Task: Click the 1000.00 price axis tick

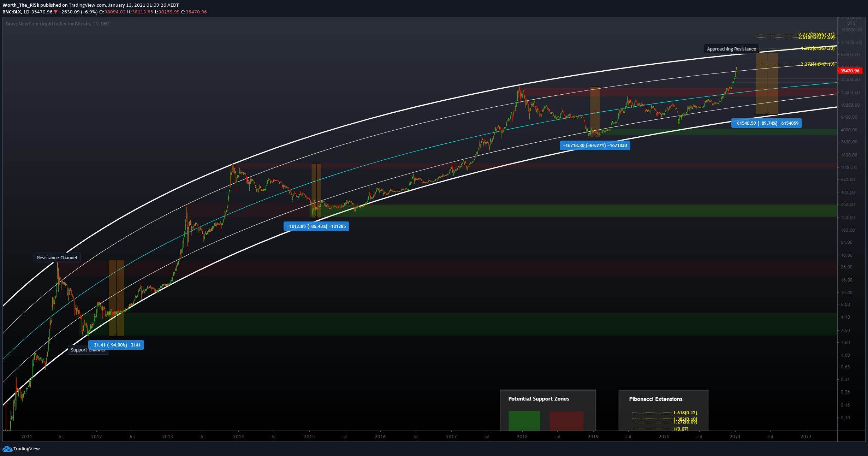Action: pos(849,168)
